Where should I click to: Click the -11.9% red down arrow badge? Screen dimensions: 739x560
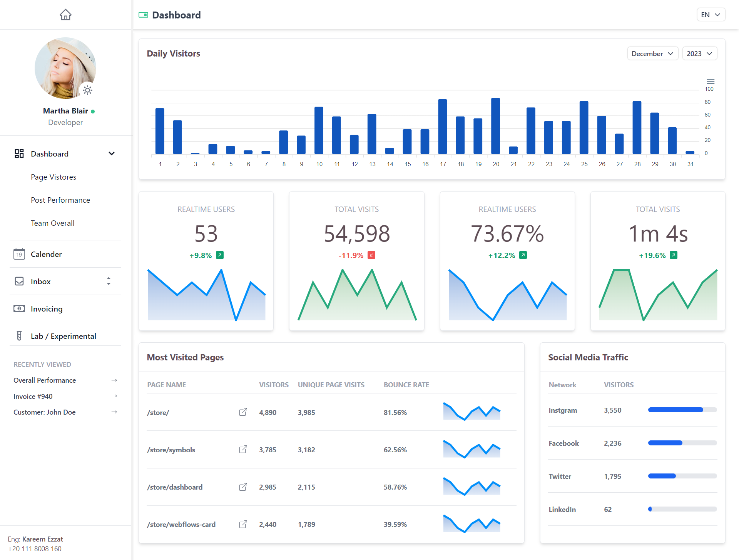click(x=371, y=255)
